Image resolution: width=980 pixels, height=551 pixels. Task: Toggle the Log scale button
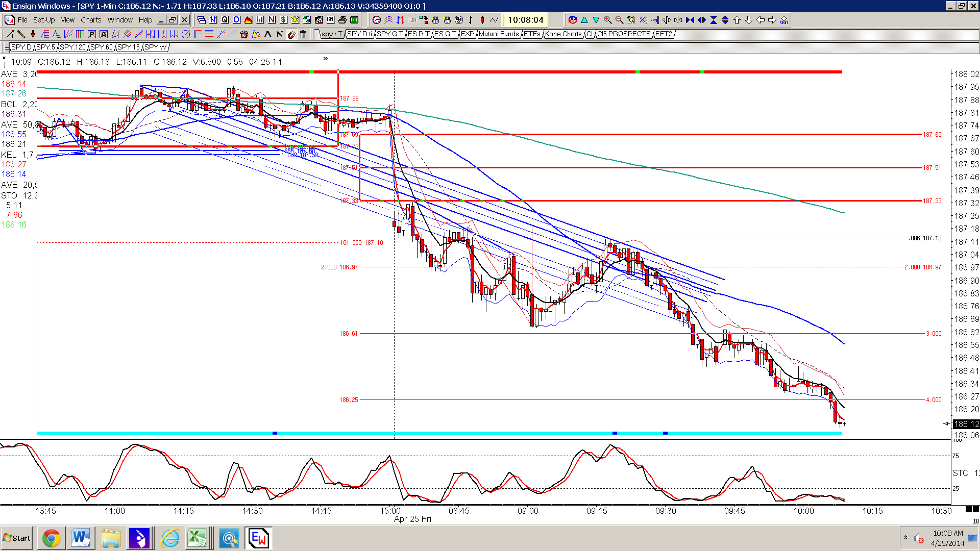point(654,20)
